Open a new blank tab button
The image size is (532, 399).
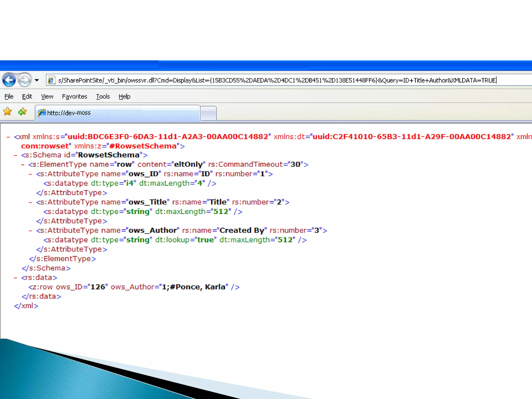tap(208, 113)
